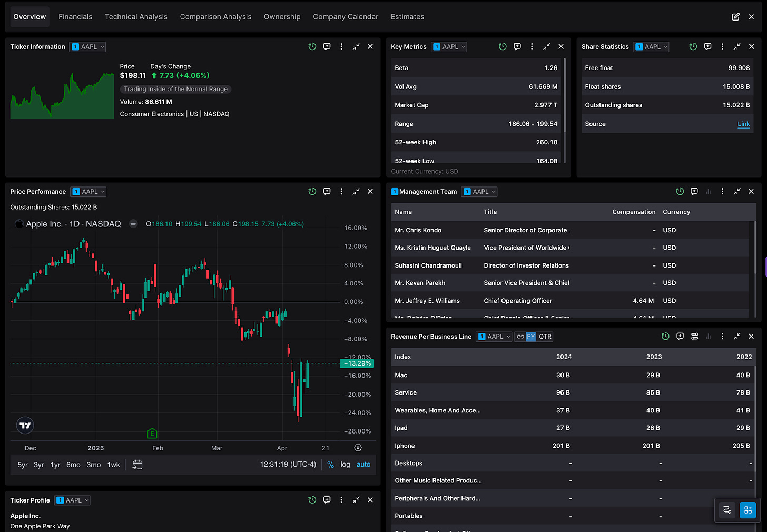Set chart range to 1wk
767x532 pixels.
pyautogui.click(x=114, y=465)
